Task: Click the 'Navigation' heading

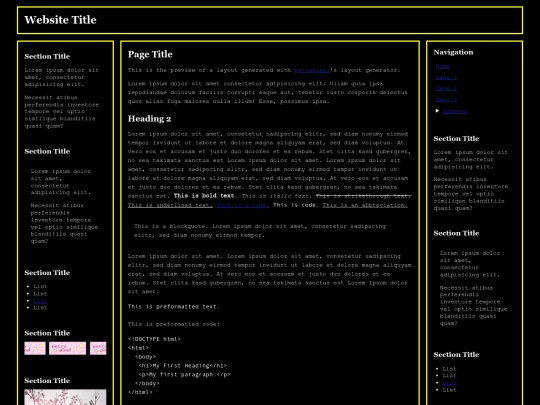Action: [x=453, y=52]
